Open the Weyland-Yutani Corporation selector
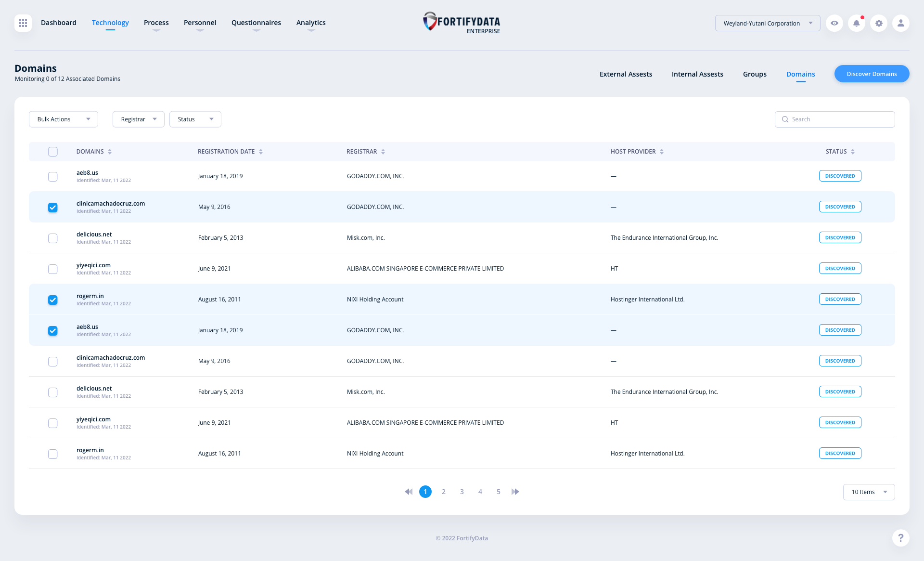The height and width of the screenshot is (561, 924). 768,23
